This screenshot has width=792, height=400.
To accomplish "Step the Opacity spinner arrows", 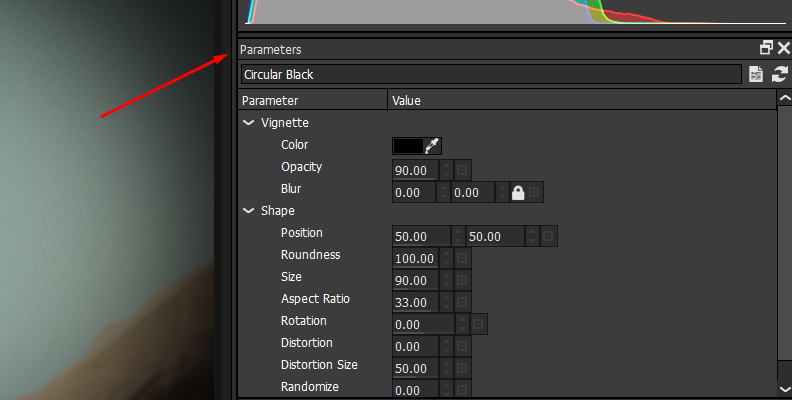I will click(x=446, y=170).
